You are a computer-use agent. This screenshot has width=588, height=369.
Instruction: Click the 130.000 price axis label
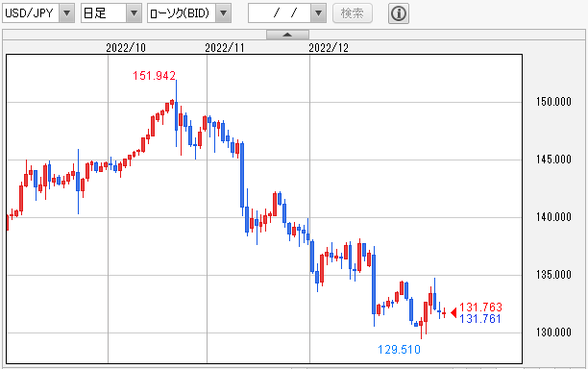coord(553,332)
